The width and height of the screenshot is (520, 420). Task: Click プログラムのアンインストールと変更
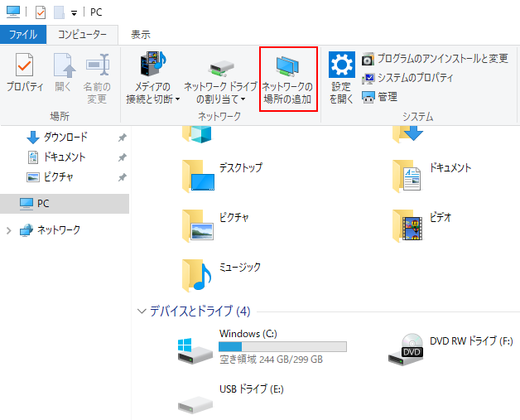[435, 59]
